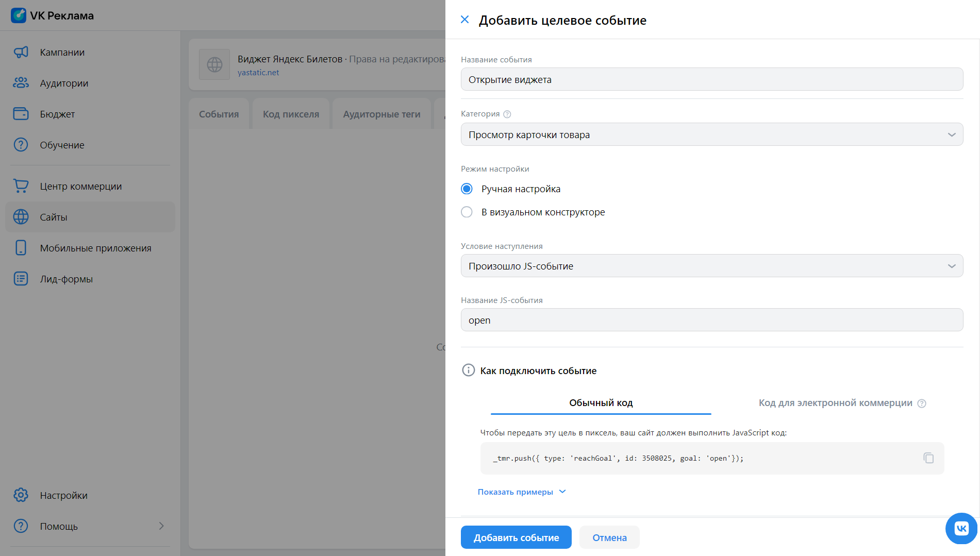Screen dimensions: 980x556
Task: Open the Категория dropdown
Action: pyautogui.click(x=711, y=134)
